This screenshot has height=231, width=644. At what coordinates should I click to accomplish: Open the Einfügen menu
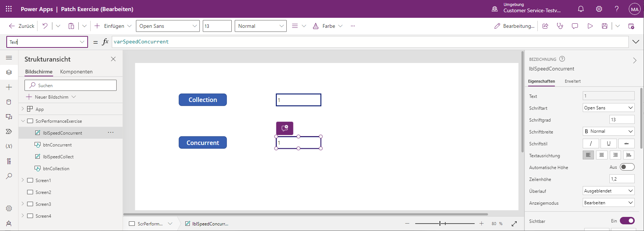point(113,26)
